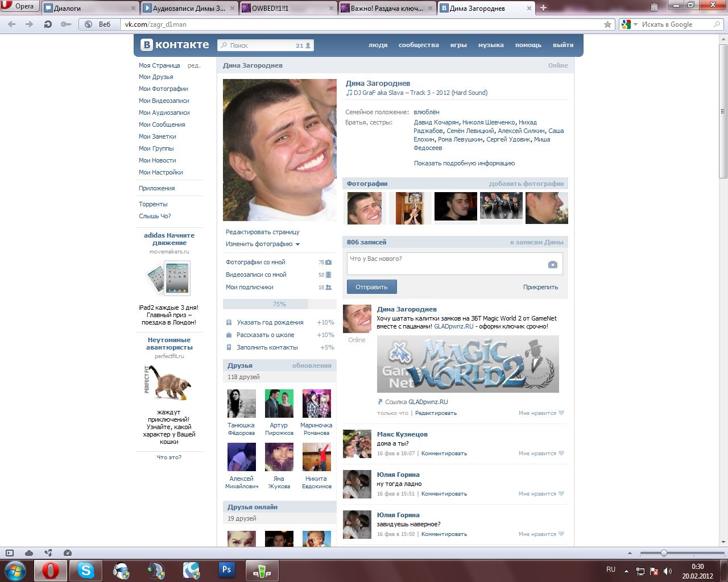Click the zoom slider in the status bar
The height and width of the screenshot is (582, 728).
click(663, 553)
